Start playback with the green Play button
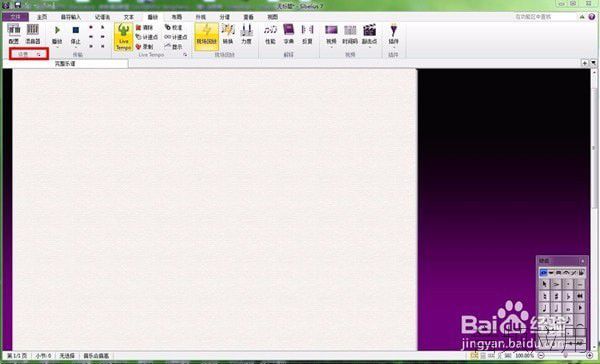600x364 pixels. click(57, 34)
